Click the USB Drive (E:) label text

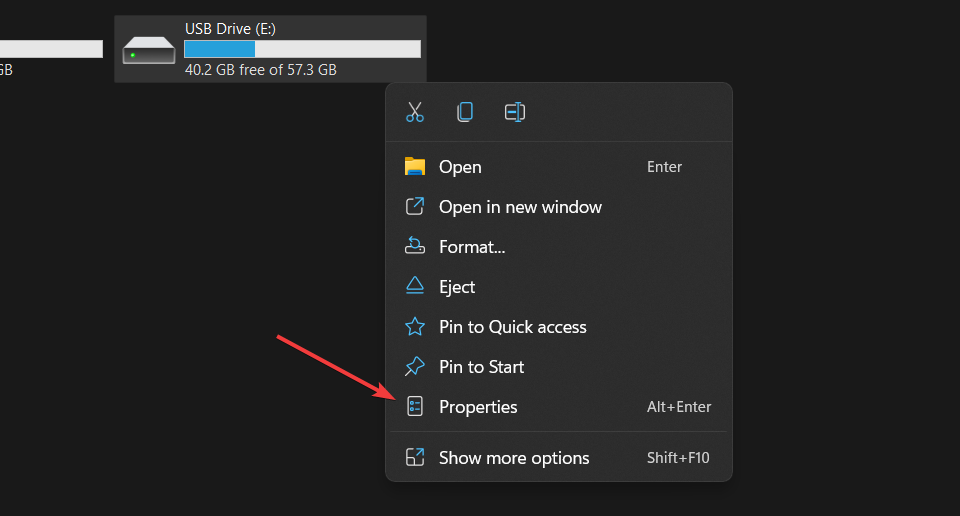(230, 29)
